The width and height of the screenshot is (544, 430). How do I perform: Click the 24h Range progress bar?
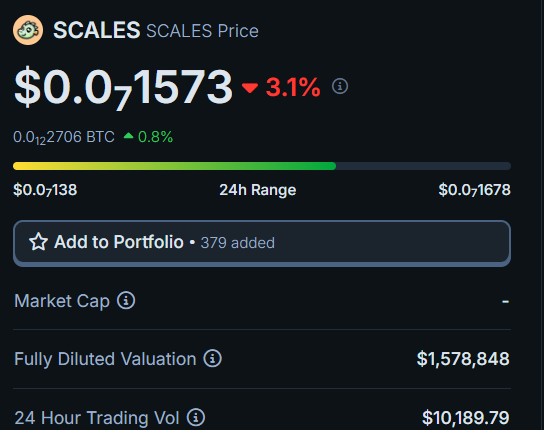tap(262, 166)
